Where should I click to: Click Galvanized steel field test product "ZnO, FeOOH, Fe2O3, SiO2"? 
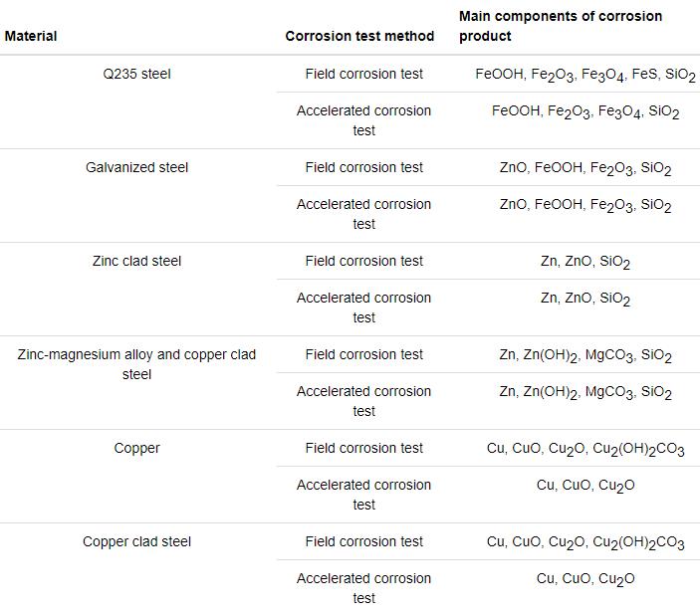tap(584, 168)
